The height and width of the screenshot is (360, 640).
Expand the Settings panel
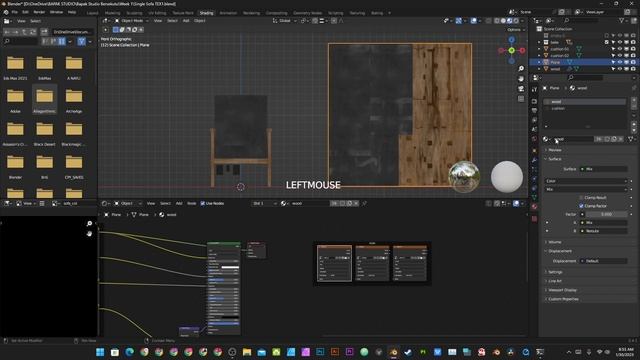(555, 272)
